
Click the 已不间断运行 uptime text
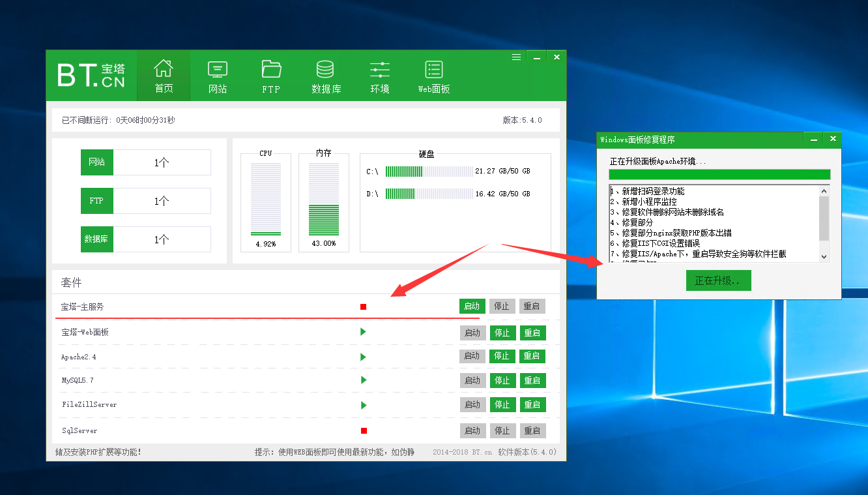click(x=119, y=120)
